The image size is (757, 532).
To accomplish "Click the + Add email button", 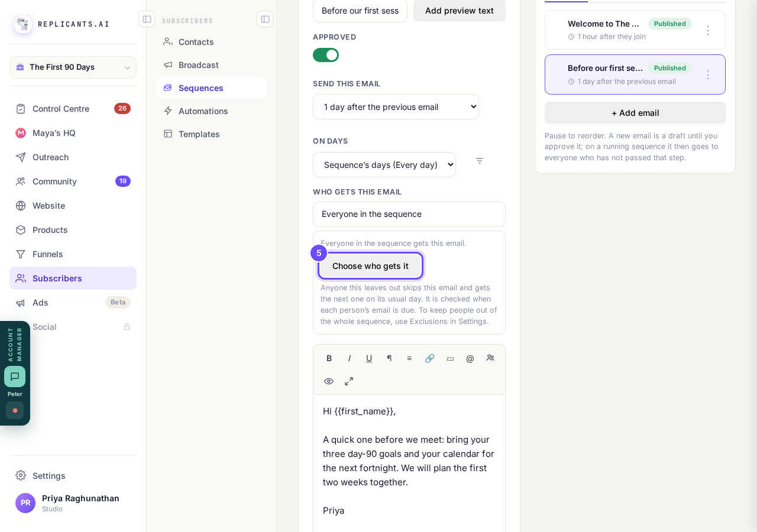I will click(635, 113).
